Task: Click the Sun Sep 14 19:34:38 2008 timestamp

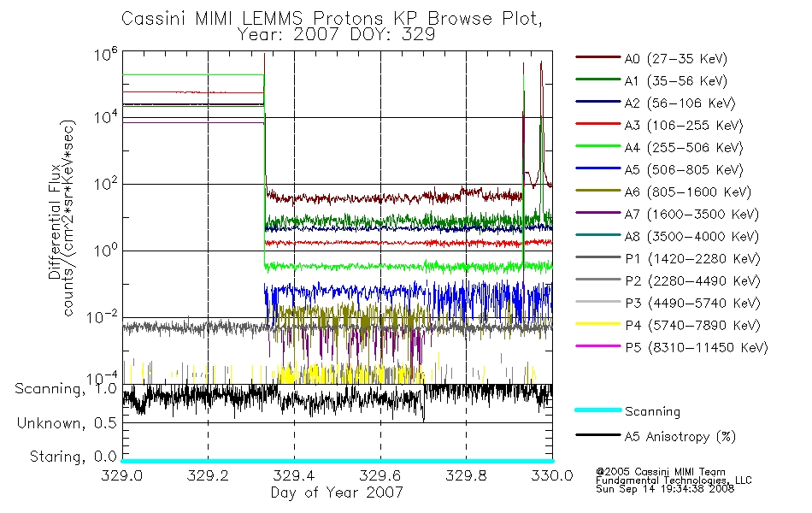Action: click(x=664, y=489)
